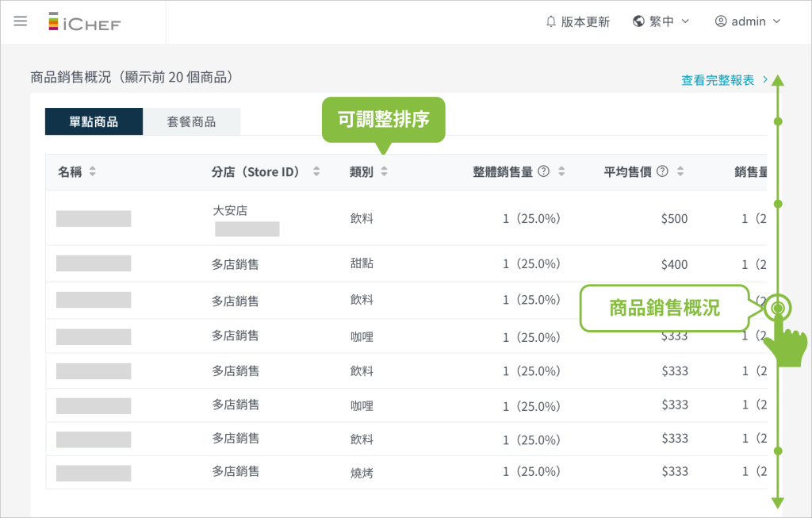Viewport: 812px width, 518px height.
Task: Sort by 整體銷售量 column arrows
Action: [x=561, y=171]
